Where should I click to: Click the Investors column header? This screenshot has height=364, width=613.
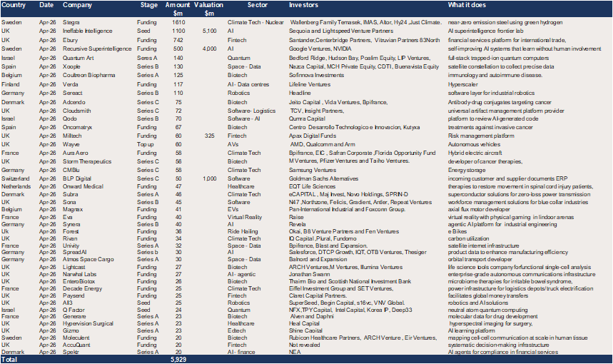pos(303,5)
